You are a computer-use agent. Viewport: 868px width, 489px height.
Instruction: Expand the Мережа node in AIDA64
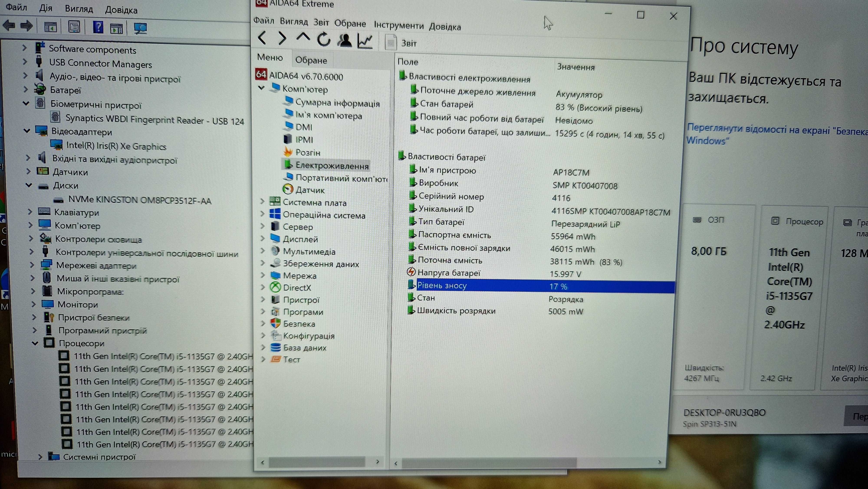pos(263,275)
